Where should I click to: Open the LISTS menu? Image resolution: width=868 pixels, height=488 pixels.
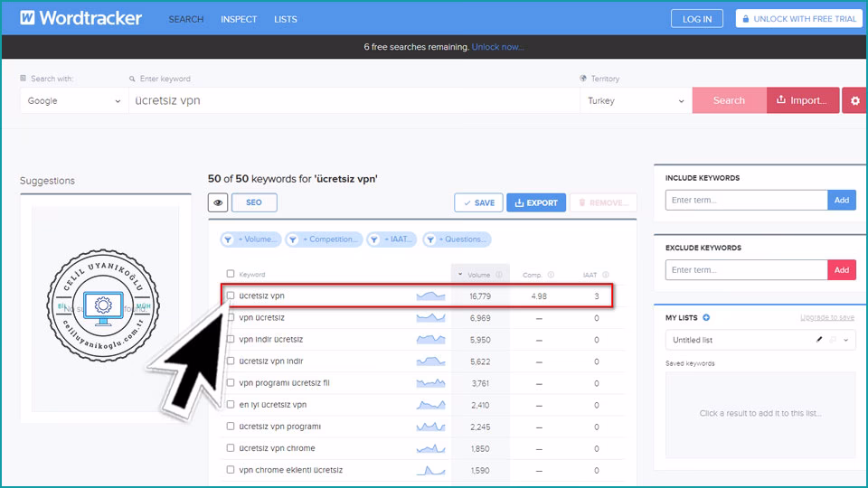click(286, 19)
